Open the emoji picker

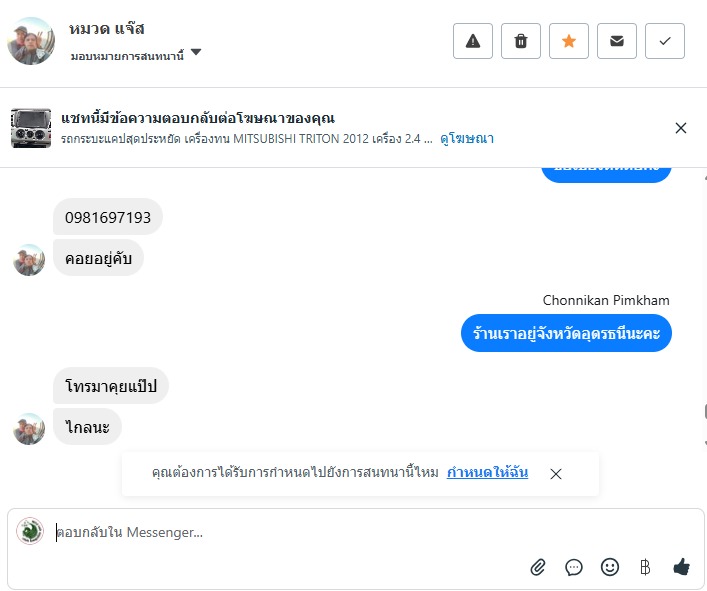click(610, 567)
